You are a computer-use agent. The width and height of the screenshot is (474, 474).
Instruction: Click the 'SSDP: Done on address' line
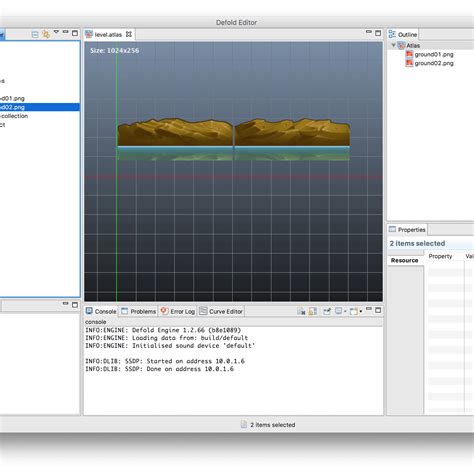159,369
